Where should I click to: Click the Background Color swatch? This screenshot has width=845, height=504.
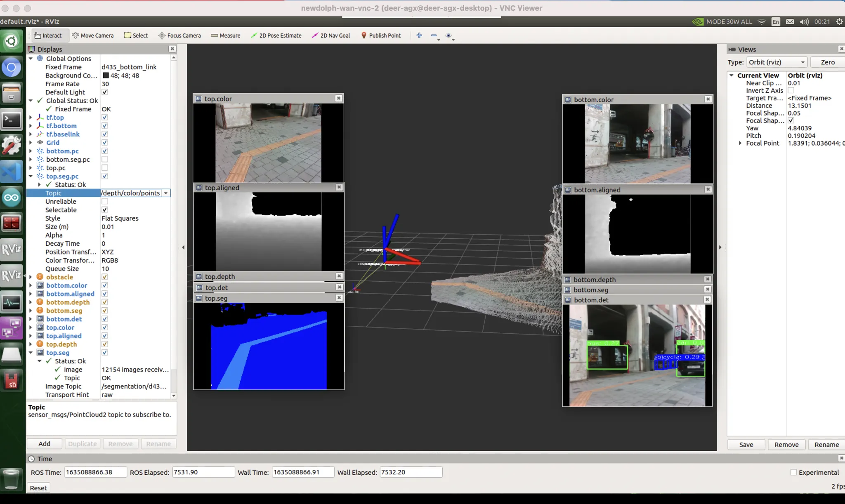pyautogui.click(x=106, y=75)
